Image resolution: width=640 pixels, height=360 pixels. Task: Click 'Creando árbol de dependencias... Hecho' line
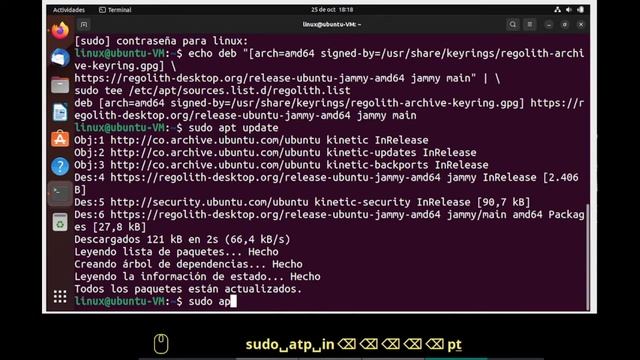pyautogui.click(x=189, y=264)
